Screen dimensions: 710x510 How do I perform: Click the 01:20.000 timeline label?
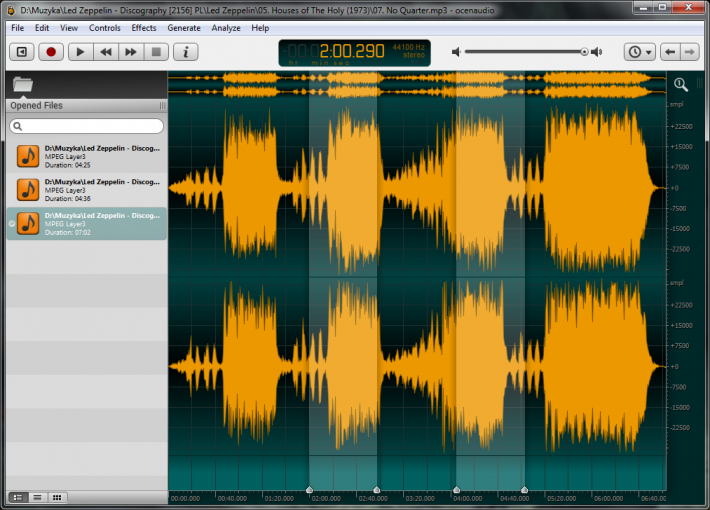[279, 499]
